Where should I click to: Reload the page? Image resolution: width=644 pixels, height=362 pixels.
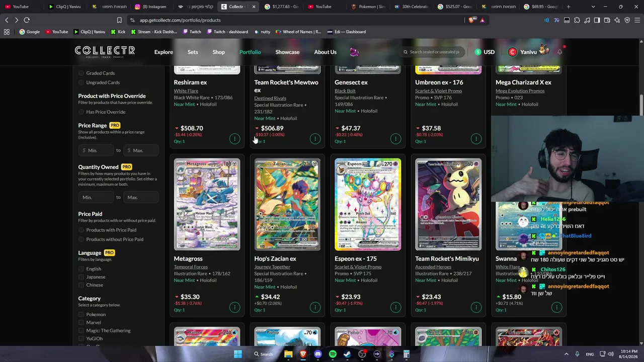point(27,20)
